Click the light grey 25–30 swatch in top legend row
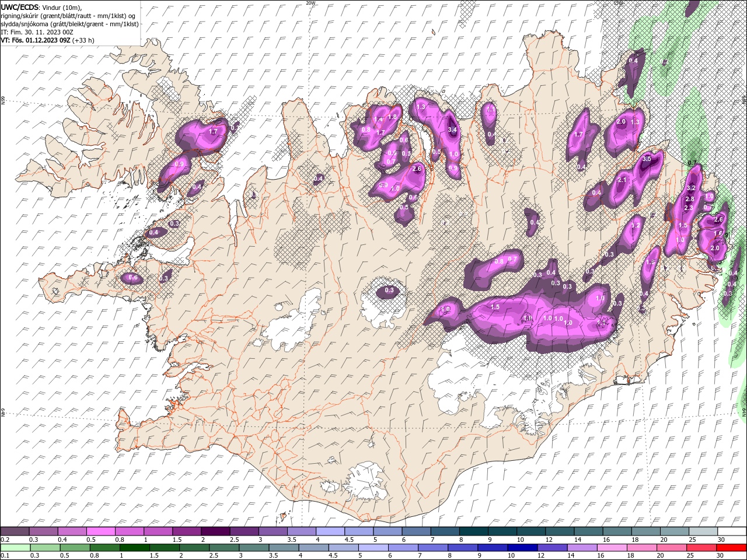This screenshot has height=560, width=747. 703,531
